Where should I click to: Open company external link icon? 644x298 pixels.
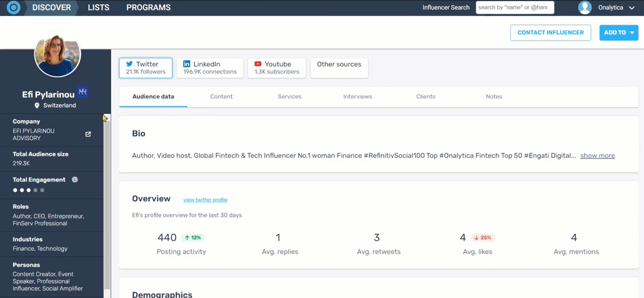pos(88,134)
